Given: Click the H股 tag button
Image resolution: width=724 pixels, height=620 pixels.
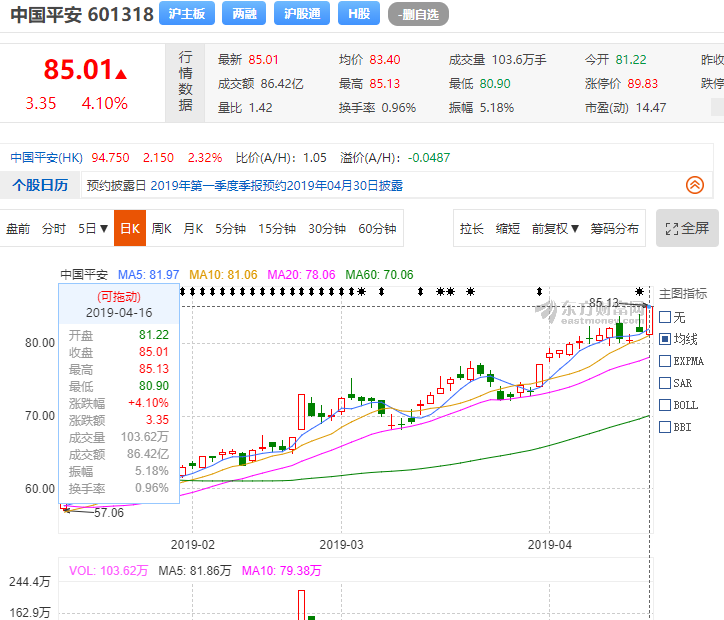Looking at the screenshot, I should pyautogui.click(x=359, y=13).
